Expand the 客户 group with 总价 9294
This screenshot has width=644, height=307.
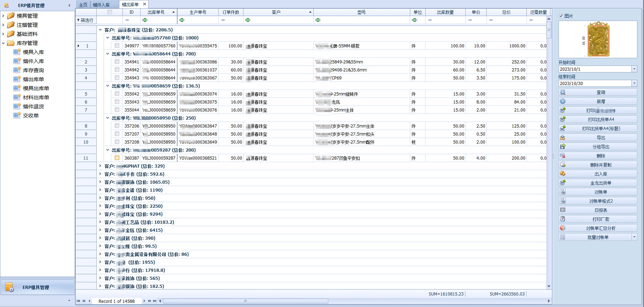pos(100,214)
